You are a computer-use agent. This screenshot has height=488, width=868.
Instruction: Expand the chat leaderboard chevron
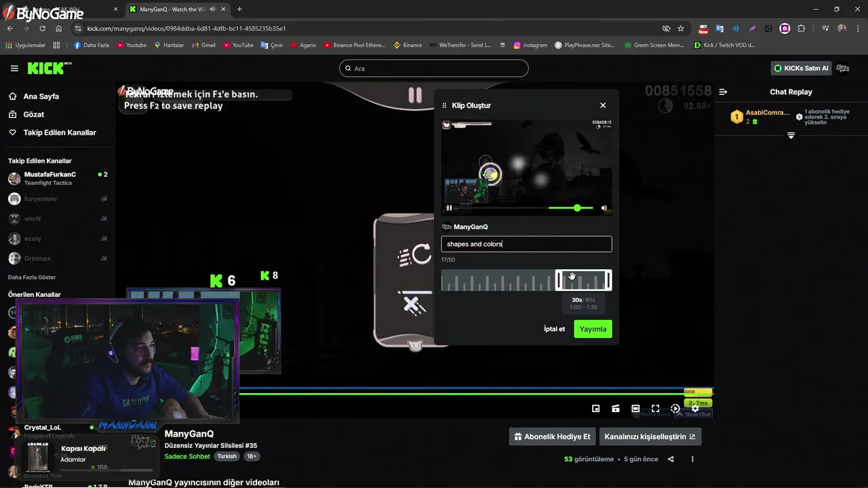pyautogui.click(x=791, y=136)
